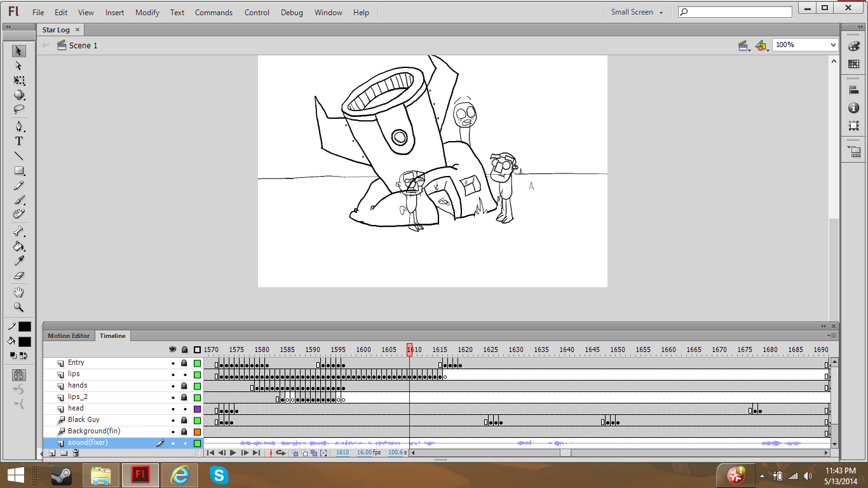The height and width of the screenshot is (488, 868).
Task: Click the Swap Colors icon
Action: coord(24,356)
